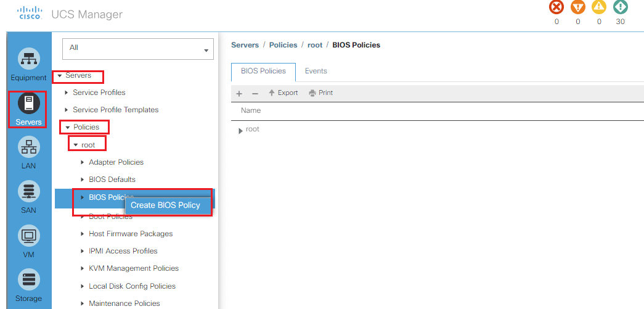Open the All filter dropdown

click(138, 49)
